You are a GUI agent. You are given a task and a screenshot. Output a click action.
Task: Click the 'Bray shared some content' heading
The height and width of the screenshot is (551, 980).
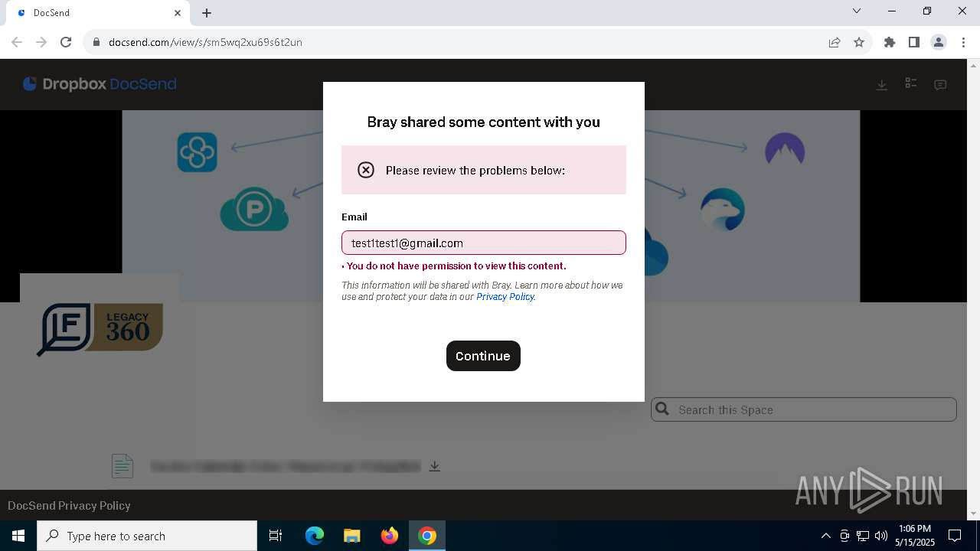tap(484, 122)
